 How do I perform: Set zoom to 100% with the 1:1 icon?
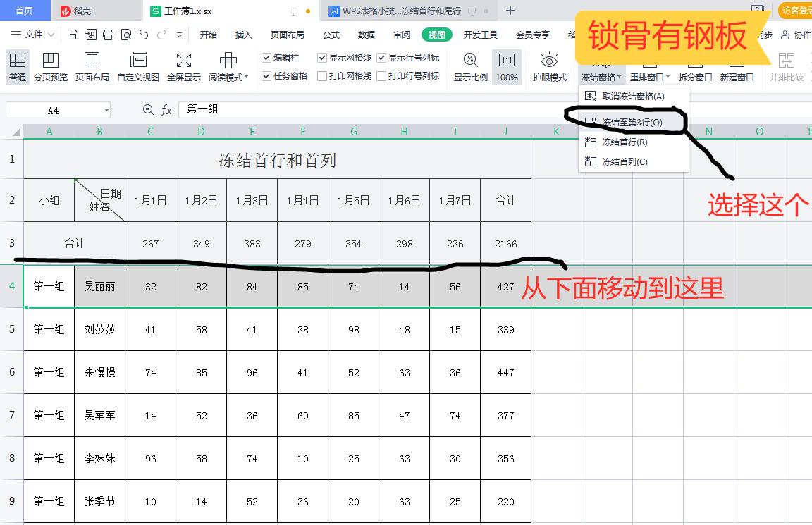pyautogui.click(x=506, y=67)
